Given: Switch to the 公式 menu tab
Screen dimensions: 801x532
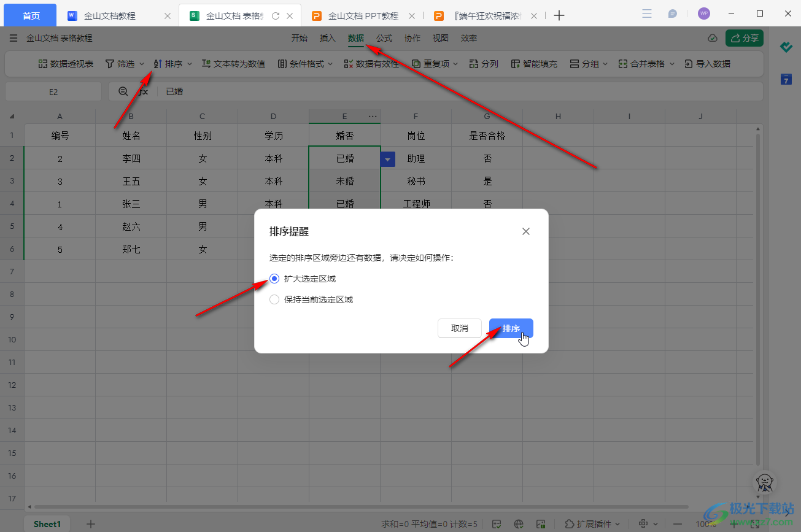Looking at the screenshot, I should pyautogui.click(x=384, y=38).
